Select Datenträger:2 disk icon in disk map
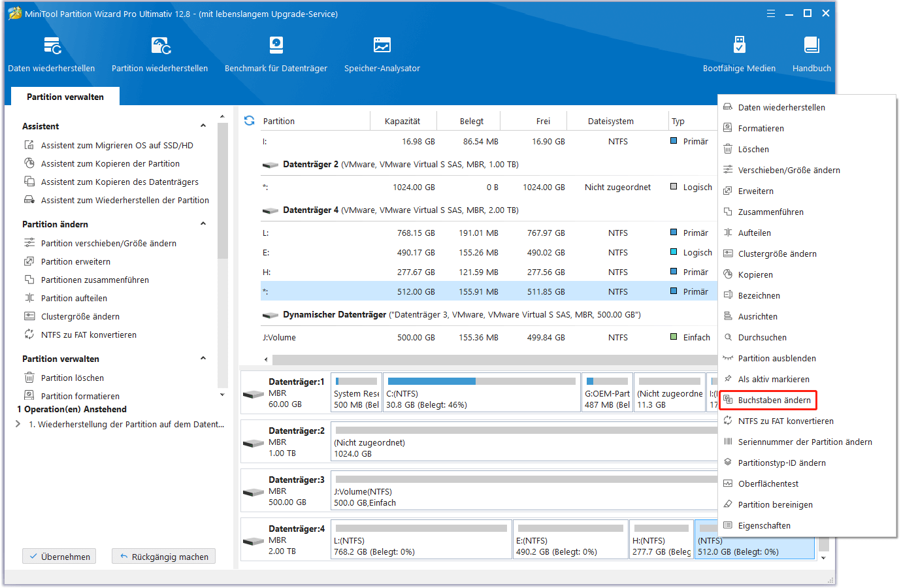The width and height of the screenshot is (901, 588). [x=254, y=443]
